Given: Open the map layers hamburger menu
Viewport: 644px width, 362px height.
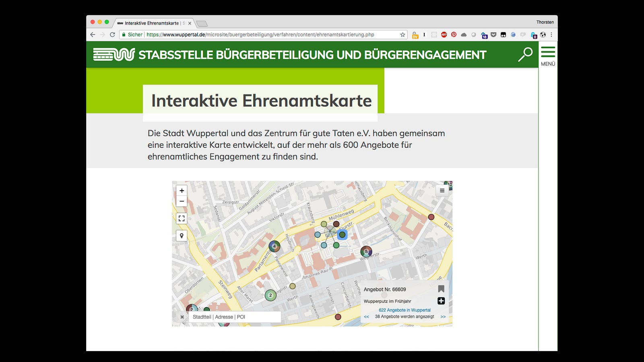Looking at the screenshot, I should coord(442,191).
